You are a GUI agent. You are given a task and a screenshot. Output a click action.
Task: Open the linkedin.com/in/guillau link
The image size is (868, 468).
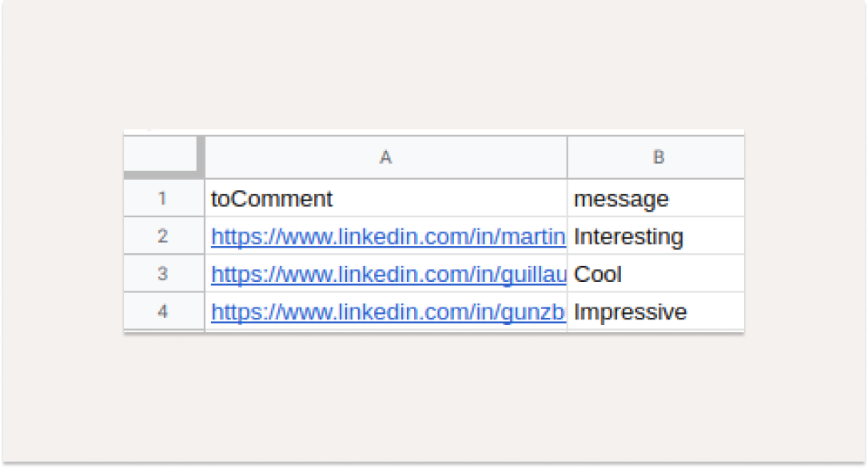click(388, 275)
